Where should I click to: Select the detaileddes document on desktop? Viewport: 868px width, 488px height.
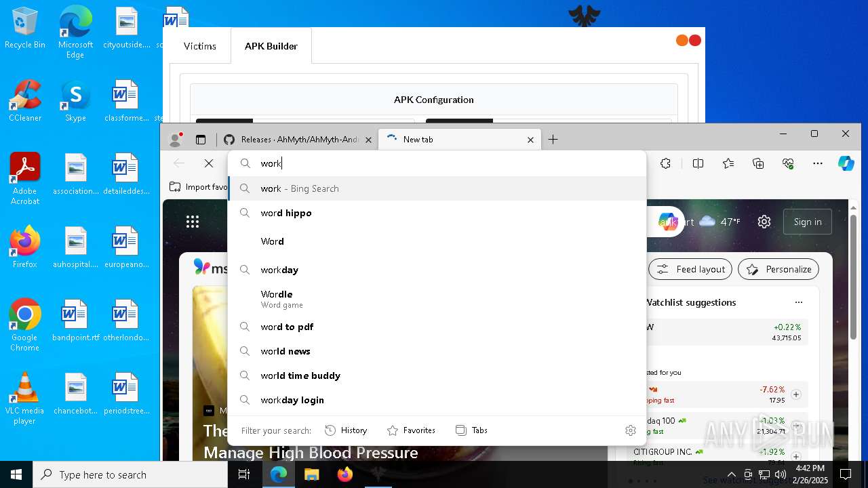(126, 175)
